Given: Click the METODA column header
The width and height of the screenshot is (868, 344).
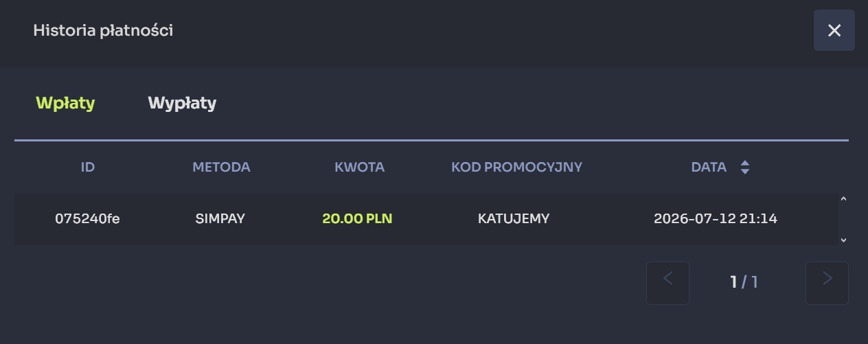Looking at the screenshot, I should 221,167.
